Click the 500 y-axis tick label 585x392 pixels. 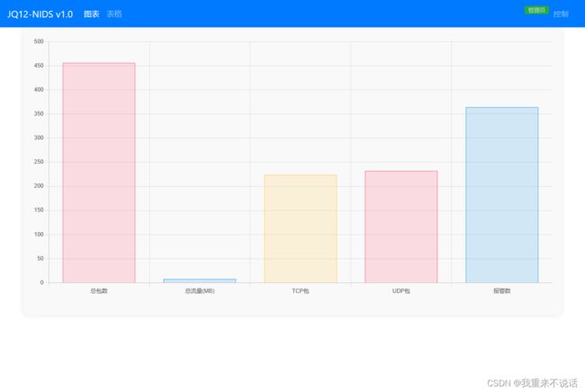[38, 41]
